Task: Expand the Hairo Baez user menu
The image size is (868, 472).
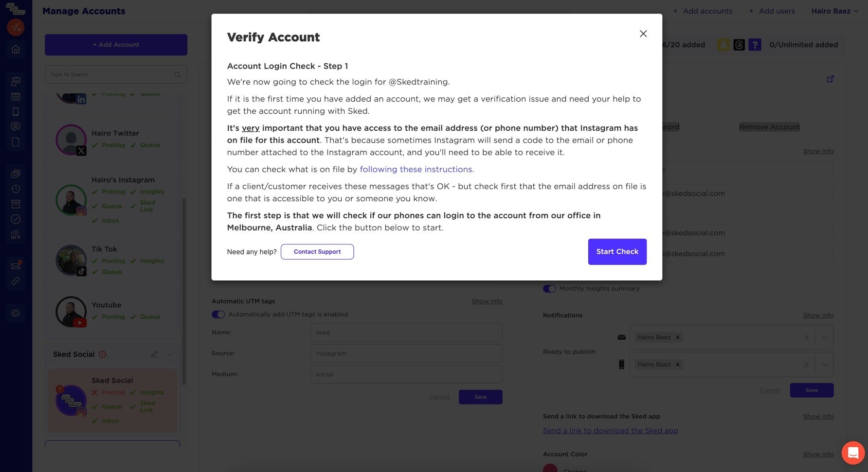Action: point(834,11)
